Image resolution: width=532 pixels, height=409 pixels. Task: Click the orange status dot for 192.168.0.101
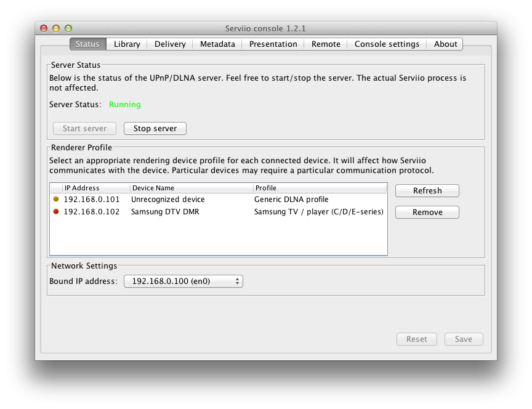click(56, 199)
